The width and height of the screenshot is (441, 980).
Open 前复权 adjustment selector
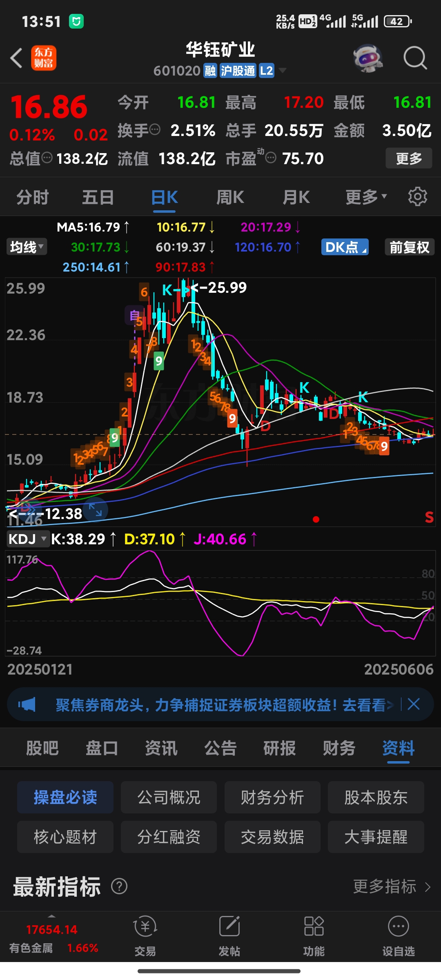[x=410, y=247]
